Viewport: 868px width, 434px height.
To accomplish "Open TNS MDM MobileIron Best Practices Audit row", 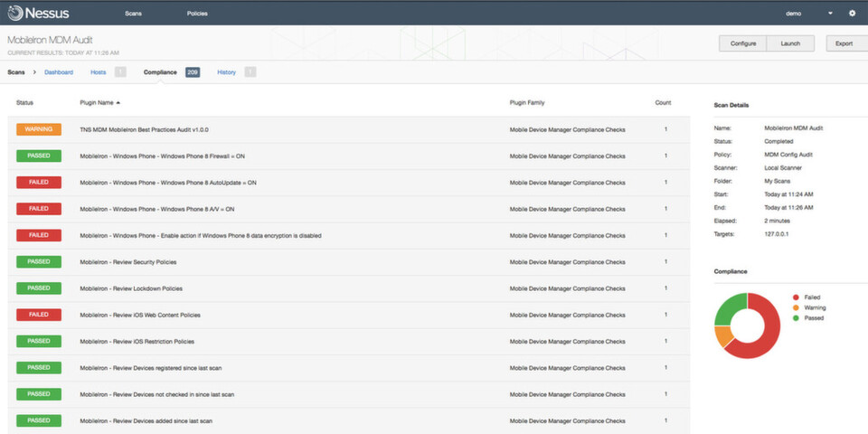I will [349, 129].
